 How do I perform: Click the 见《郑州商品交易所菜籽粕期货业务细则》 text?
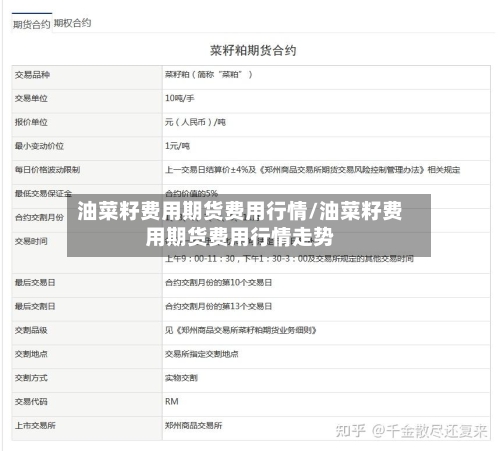[x=241, y=330]
